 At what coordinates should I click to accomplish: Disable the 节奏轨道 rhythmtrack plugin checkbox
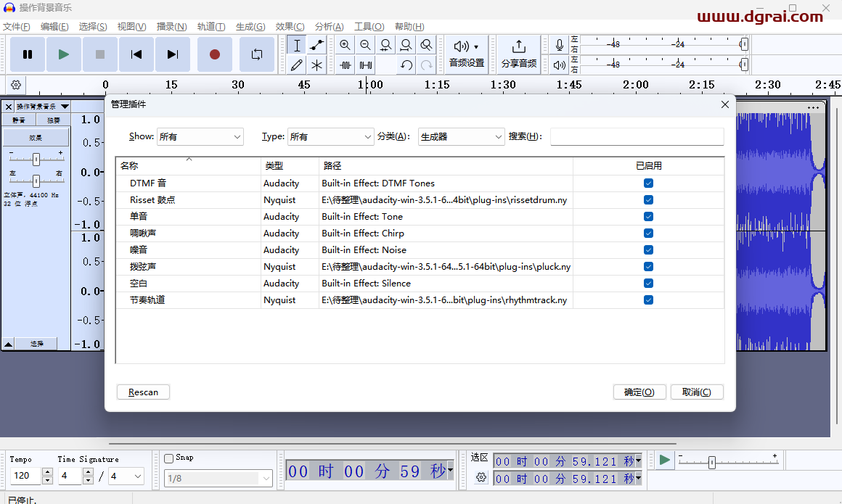click(x=649, y=300)
